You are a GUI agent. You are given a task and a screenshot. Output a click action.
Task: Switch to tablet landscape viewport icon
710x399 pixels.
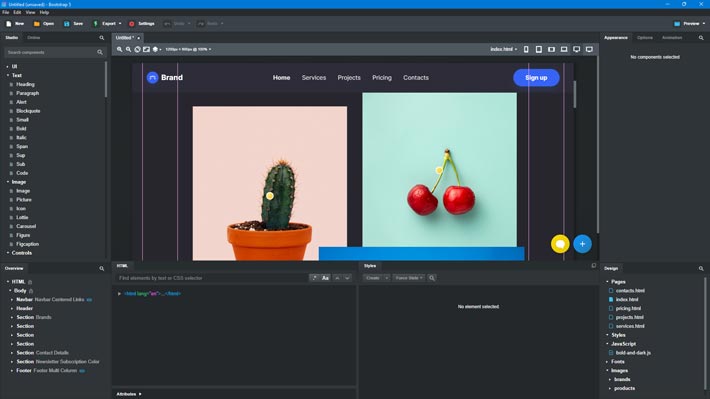tap(552, 49)
